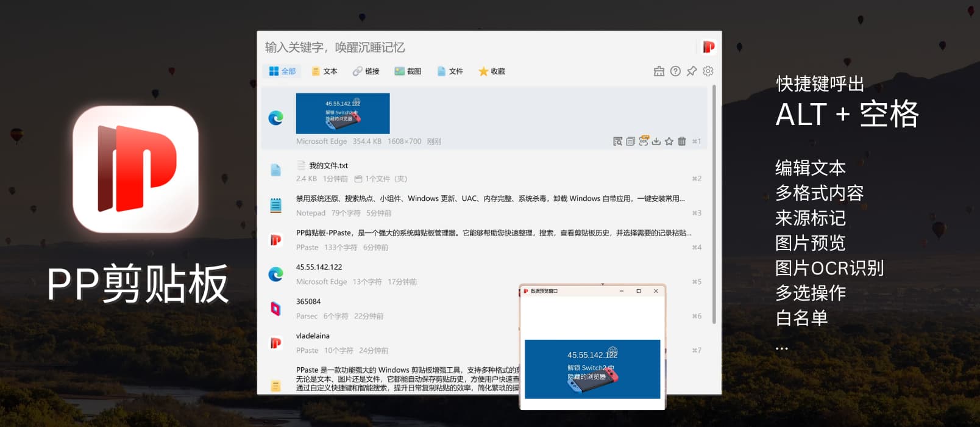980x427 pixels.
Task: Click the Parsec icon beside 365084
Action: (275, 309)
